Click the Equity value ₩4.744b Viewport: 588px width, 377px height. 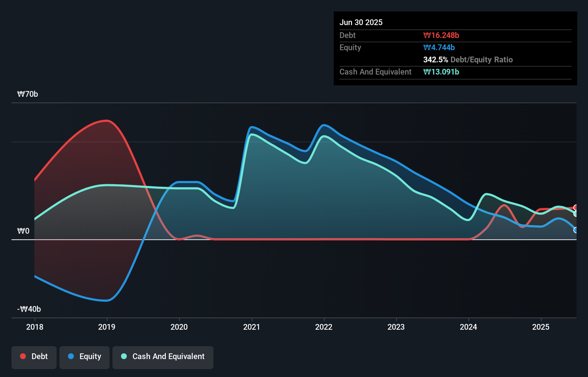pyautogui.click(x=439, y=47)
